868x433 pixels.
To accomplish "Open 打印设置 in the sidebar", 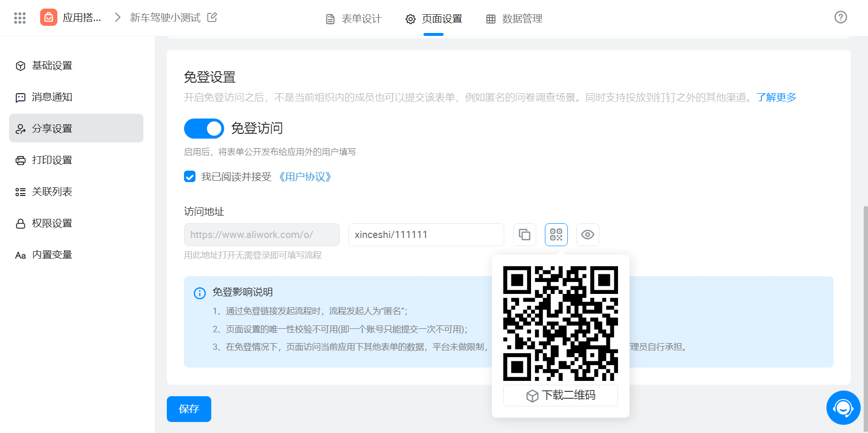I will [x=76, y=160].
